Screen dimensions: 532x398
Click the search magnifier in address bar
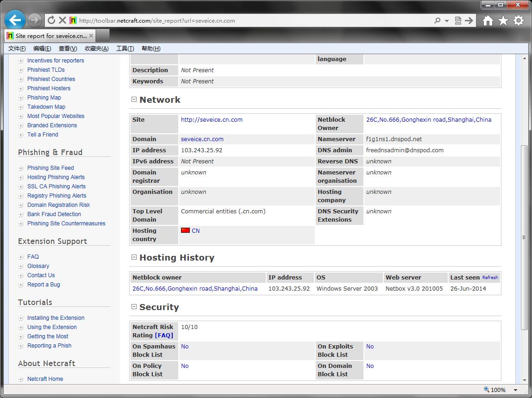click(437, 21)
